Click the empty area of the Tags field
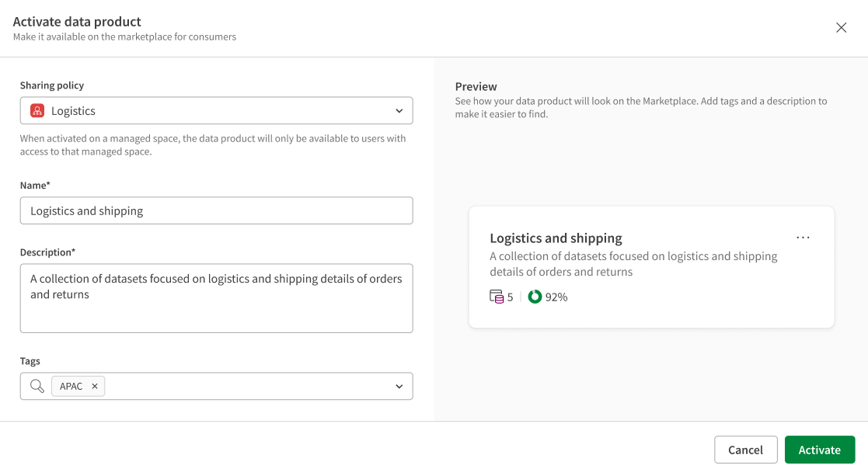Image resolution: width=868 pixels, height=476 pixels. tap(248, 386)
